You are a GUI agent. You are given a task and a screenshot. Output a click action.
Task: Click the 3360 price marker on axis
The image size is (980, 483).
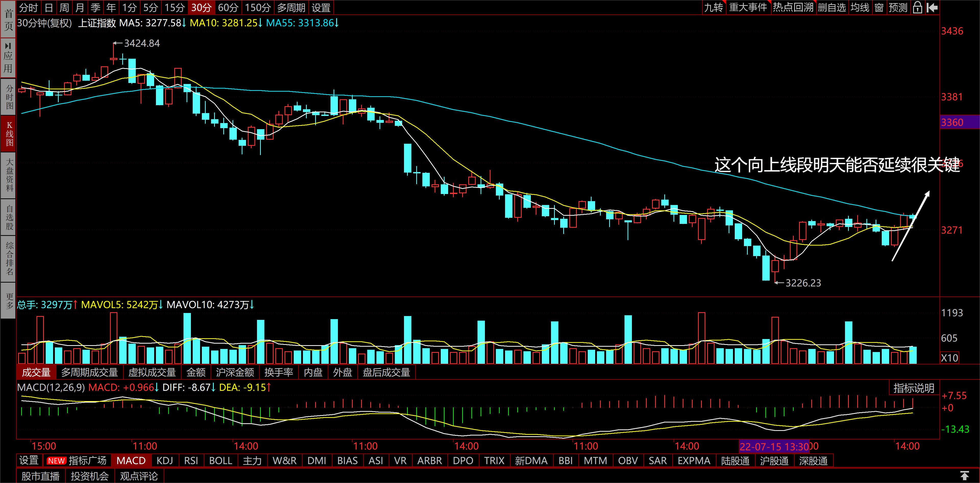click(960, 122)
